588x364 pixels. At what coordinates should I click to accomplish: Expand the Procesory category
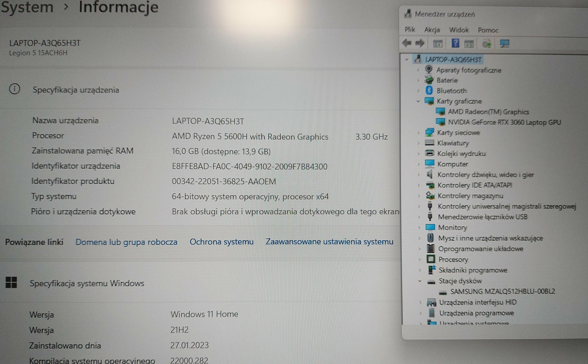tap(419, 260)
